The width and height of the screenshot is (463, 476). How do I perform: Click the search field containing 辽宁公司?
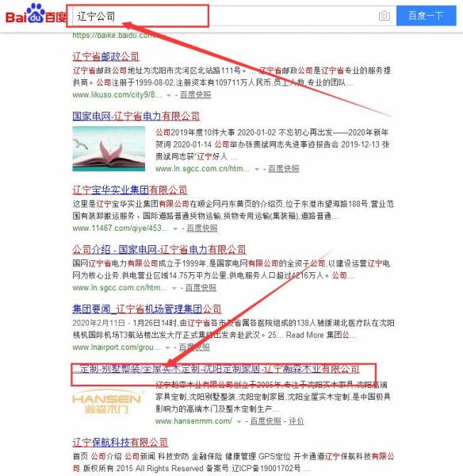pos(224,16)
